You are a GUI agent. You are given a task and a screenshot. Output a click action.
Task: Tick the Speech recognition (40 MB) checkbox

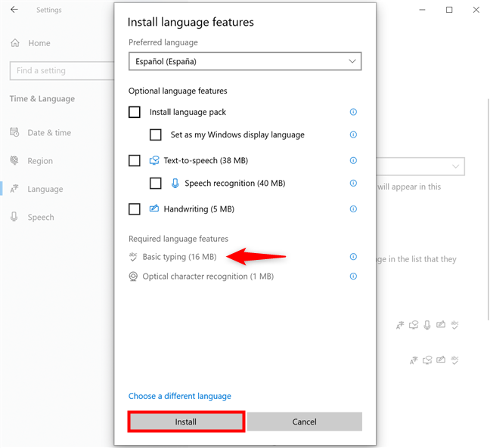coord(155,184)
